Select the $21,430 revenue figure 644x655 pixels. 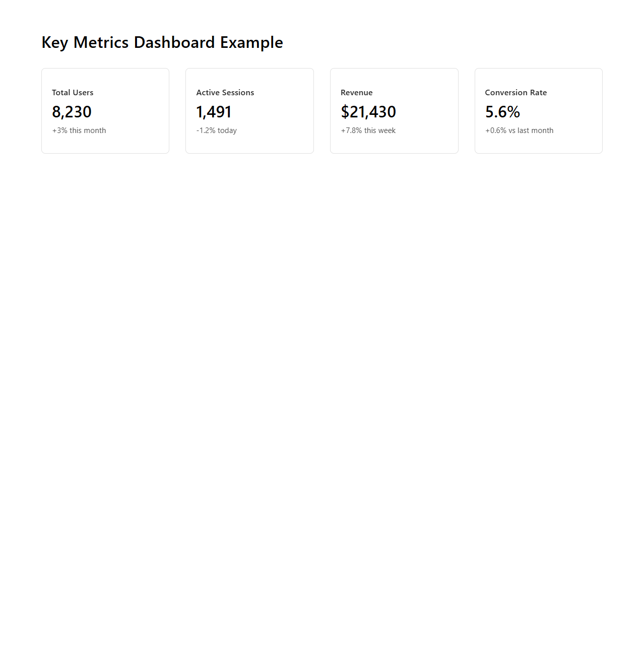368,112
